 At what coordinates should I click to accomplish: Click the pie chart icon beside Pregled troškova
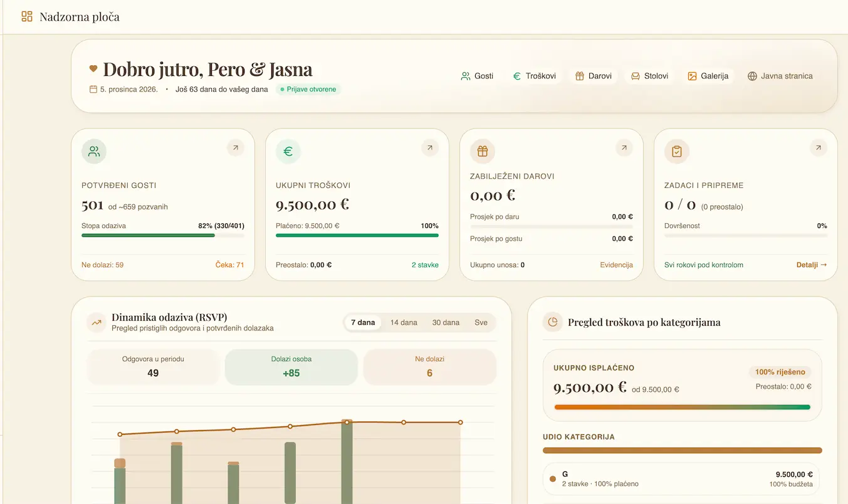coord(553,322)
